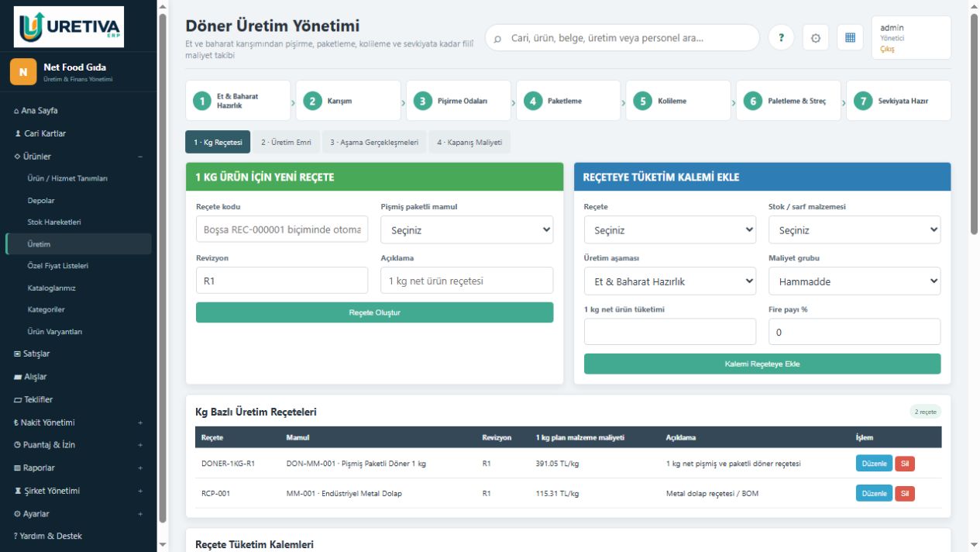Click Düzenle for DONER-1KG-R1 recipe
The height and width of the screenshot is (552, 980).
pyautogui.click(x=874, y=464)
